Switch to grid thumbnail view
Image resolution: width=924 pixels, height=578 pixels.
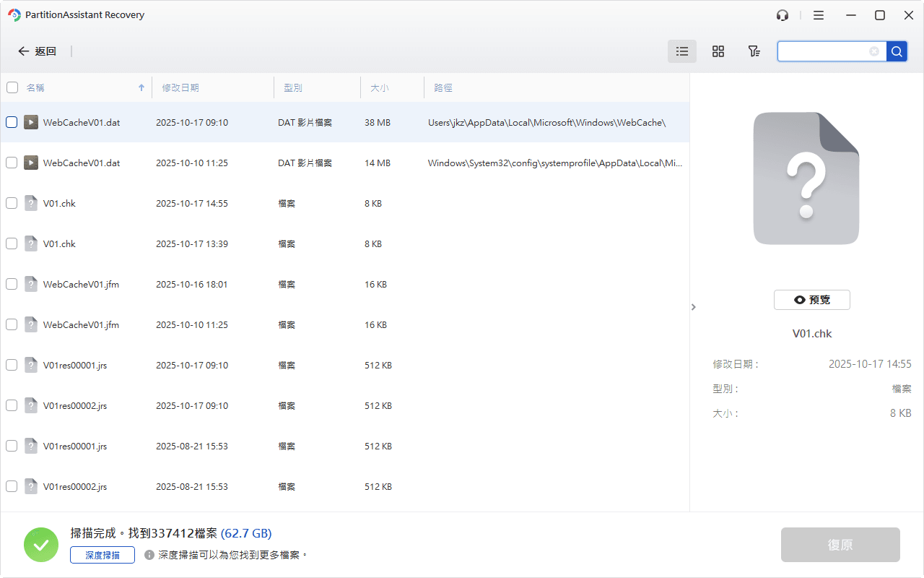click(x=718, y=51)
